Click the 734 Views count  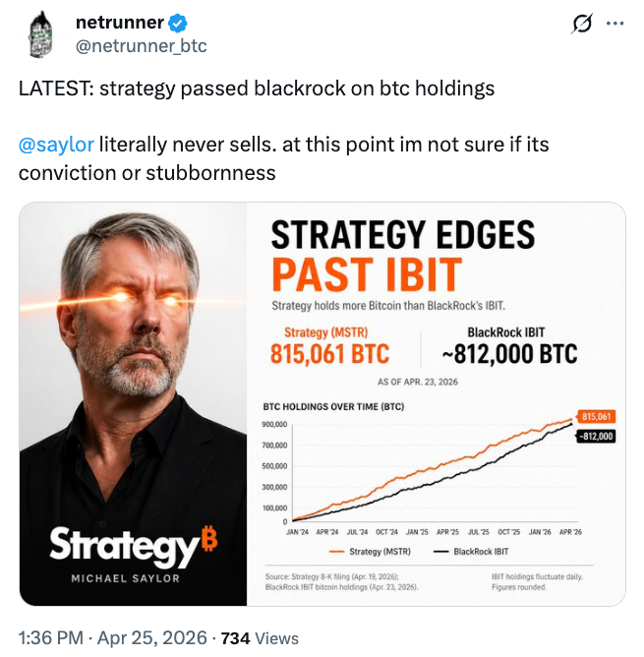[x=253, y=637]
